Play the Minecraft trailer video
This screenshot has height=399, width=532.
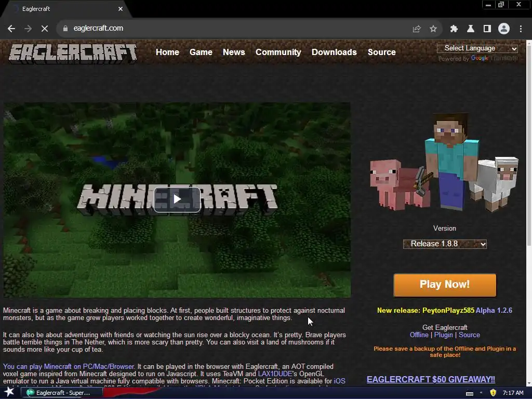click(x=177, y=199)
